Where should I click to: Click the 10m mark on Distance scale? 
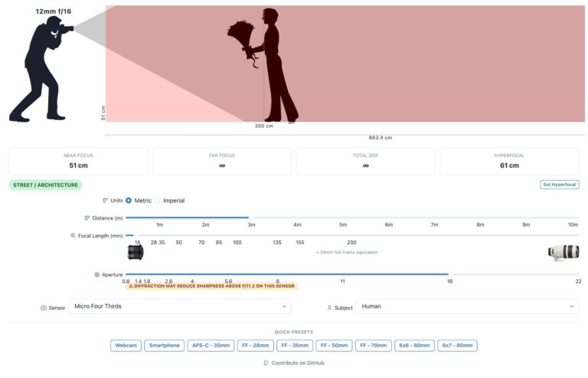pyautogui.click(x=573, y=225)
